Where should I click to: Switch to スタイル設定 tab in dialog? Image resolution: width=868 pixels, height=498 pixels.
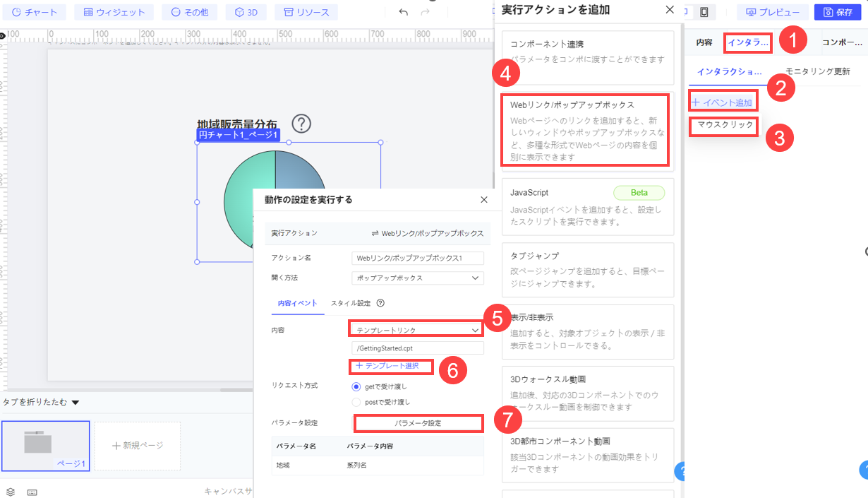coord(351,303)
